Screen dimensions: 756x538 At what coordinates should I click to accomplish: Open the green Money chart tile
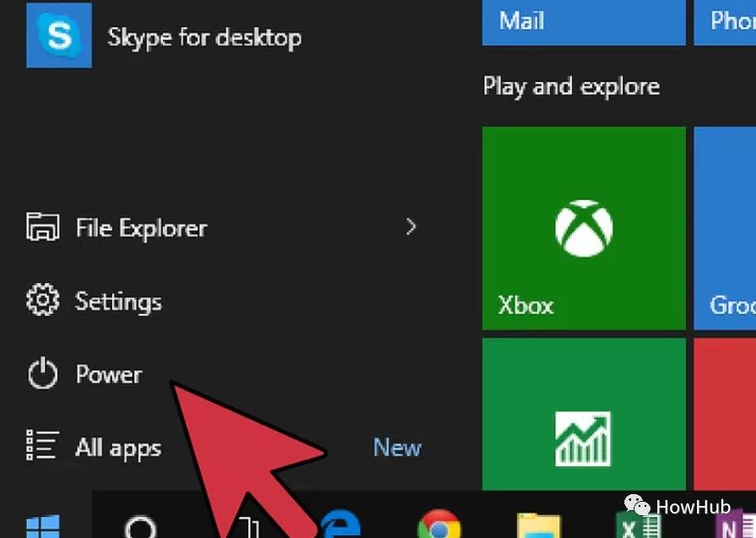(x=584, y=414)
